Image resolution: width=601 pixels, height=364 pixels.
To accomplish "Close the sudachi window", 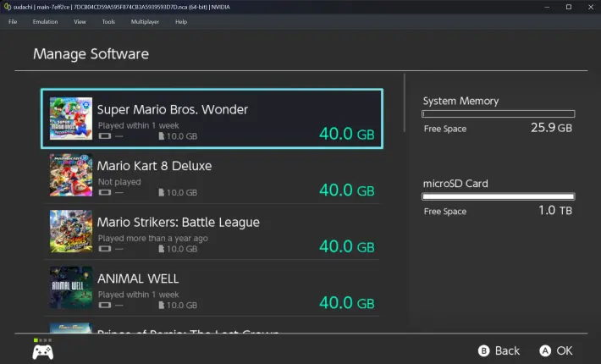I will [591, 7].
